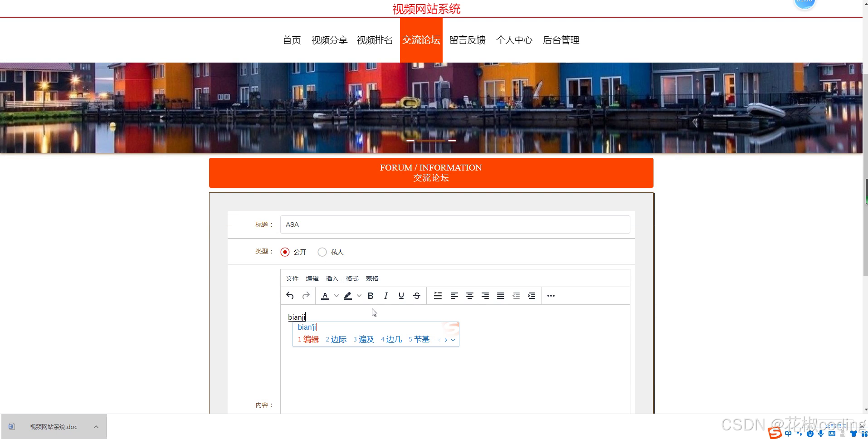
Task: Open the 格式 menu in the editor
Action: point(352,278)
